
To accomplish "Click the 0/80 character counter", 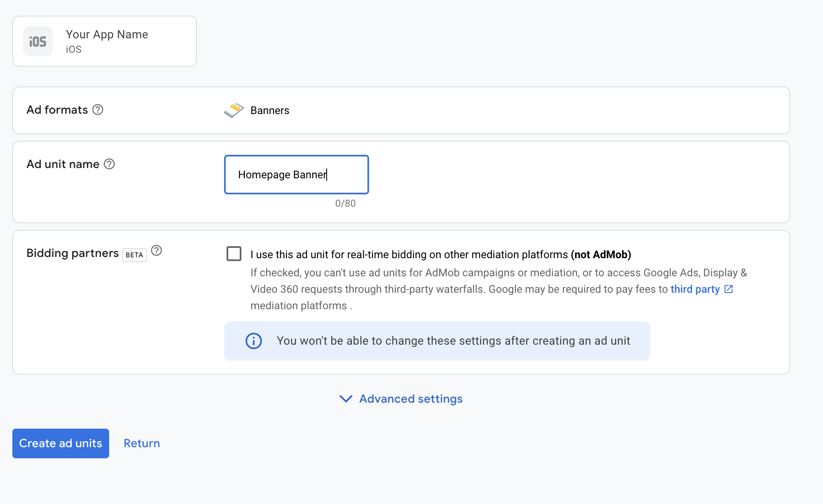I will pyautogui.click(x=345, y=203).
